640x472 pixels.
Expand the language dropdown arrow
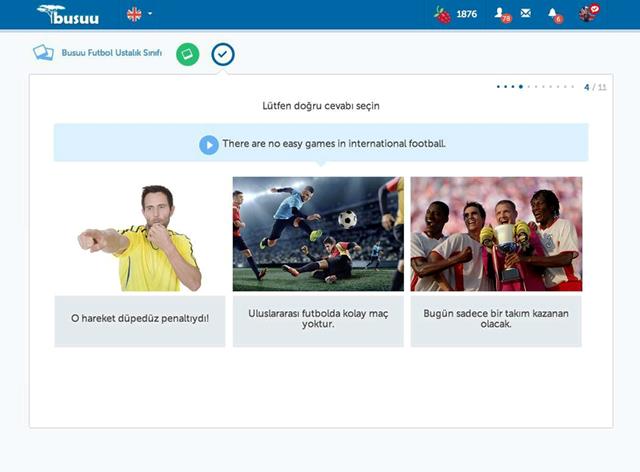(150, 13)
